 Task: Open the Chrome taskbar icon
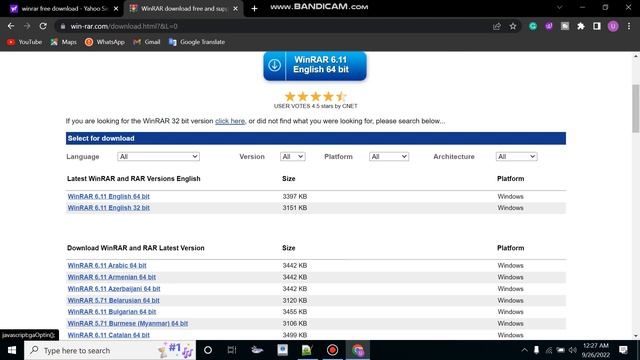click(x=358, y=350)
